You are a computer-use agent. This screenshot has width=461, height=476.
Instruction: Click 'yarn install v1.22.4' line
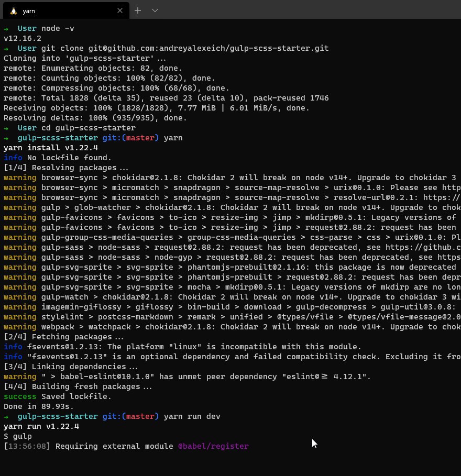[x=51, y=148]
